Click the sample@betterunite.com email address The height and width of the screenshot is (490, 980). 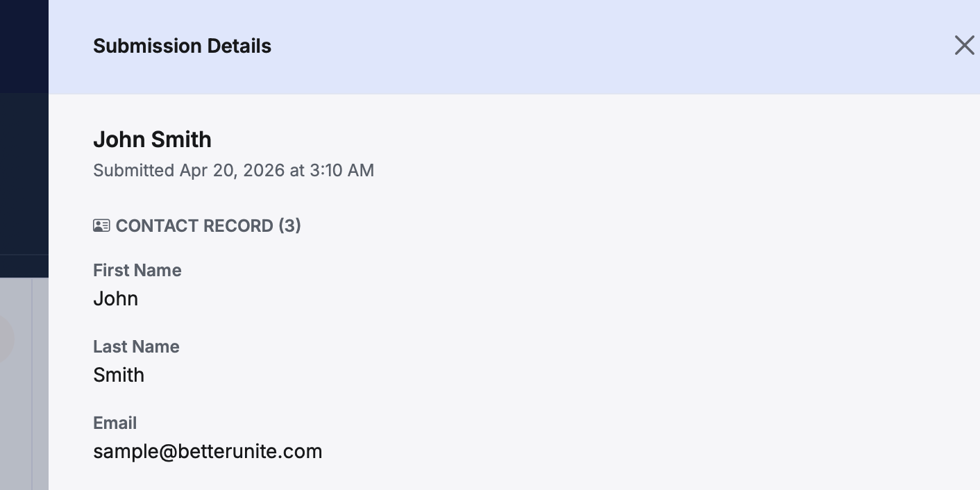pyautogui.click(x=208, y=451)
